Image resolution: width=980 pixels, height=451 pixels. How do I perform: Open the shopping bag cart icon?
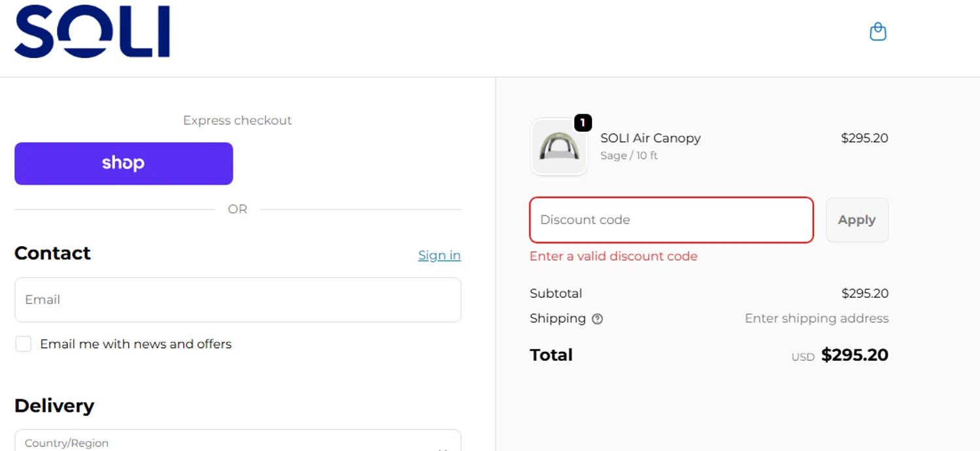click(878, 31)
